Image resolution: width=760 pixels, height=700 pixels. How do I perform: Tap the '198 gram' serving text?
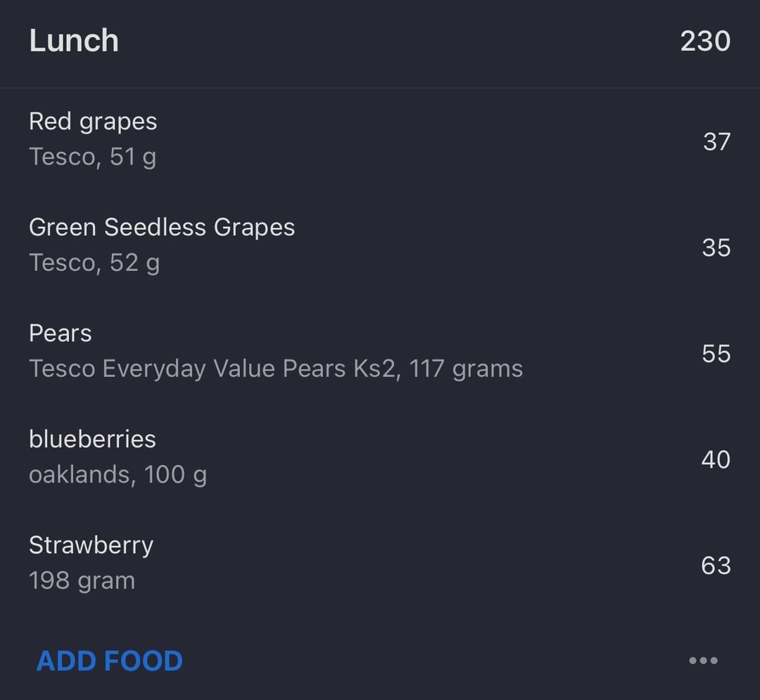[x=82, y=581]
